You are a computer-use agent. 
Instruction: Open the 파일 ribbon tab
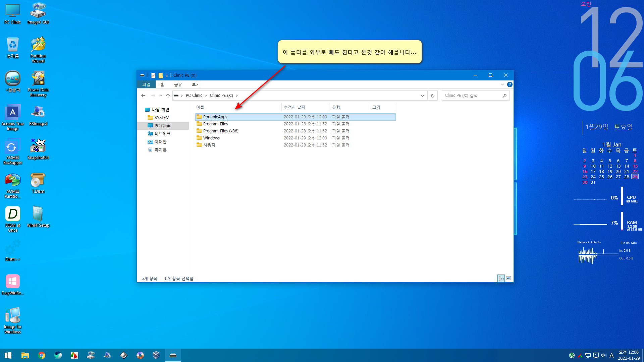(146, 84)
